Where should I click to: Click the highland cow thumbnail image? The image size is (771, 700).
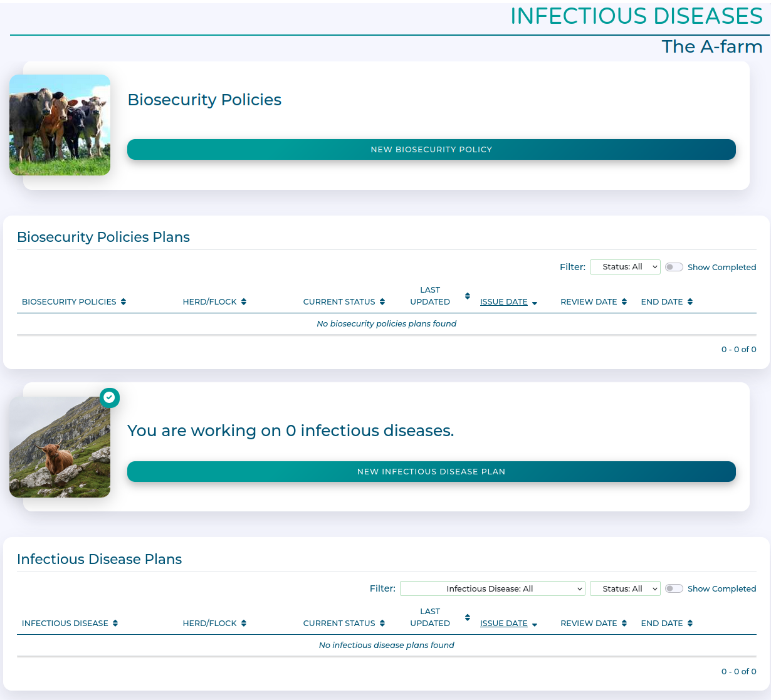[x=60, y=447]
